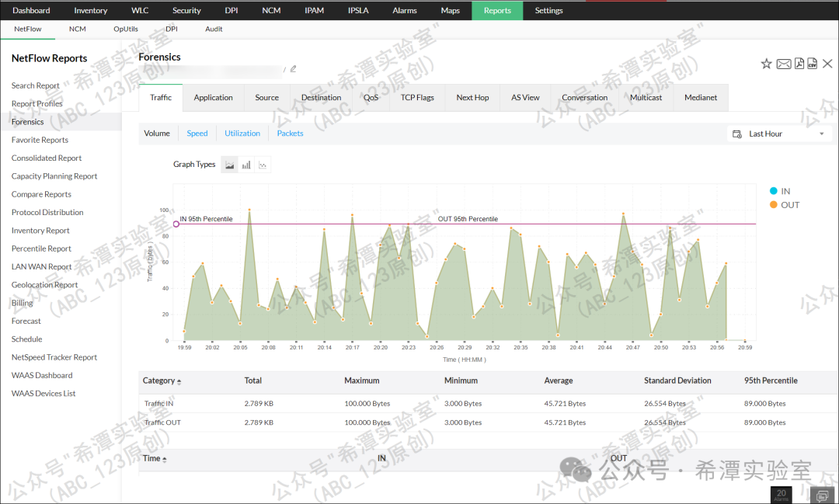Open the Application tab
The image size is (839, 504).
(213, 97)
